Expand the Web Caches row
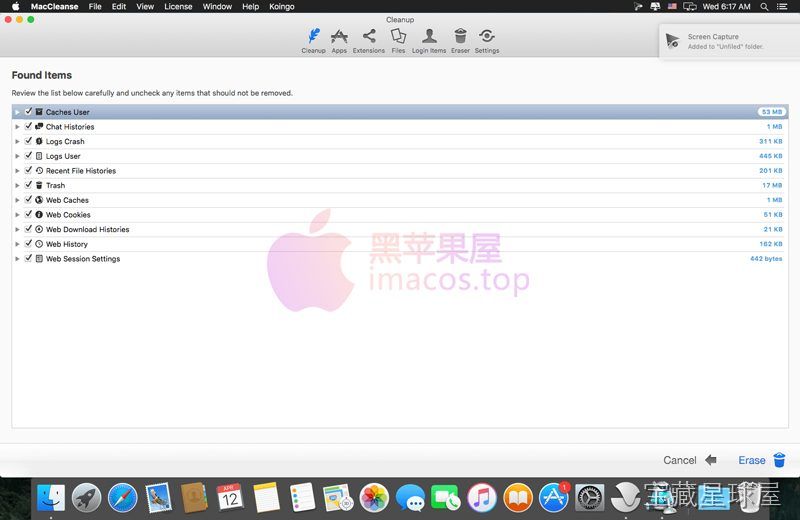This screenshot has height=520, width=800. point(17,200)
